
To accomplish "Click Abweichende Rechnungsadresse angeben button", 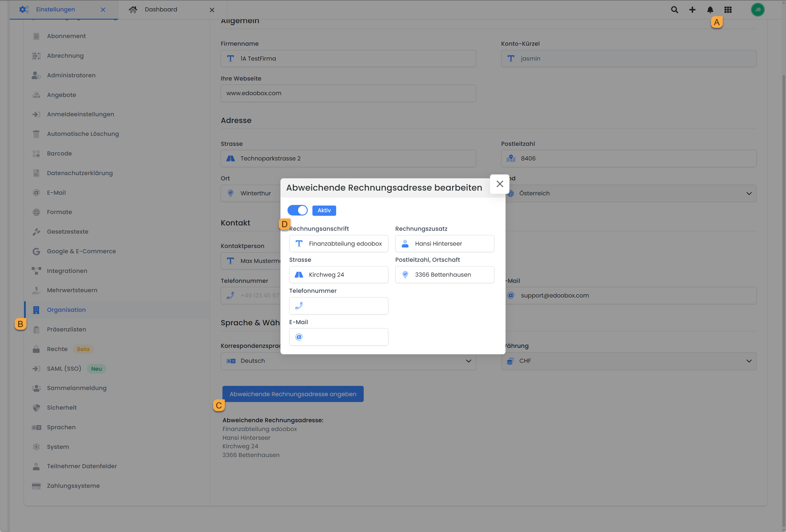I will 293,394.
